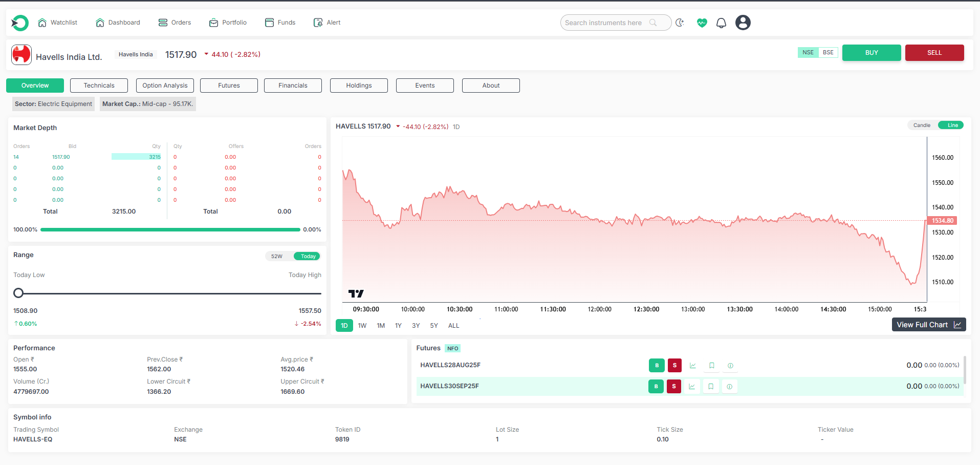Switch exchange to BSE
Image resolution: width=980 pixels, height=465 pixels.
click(828, 53)
